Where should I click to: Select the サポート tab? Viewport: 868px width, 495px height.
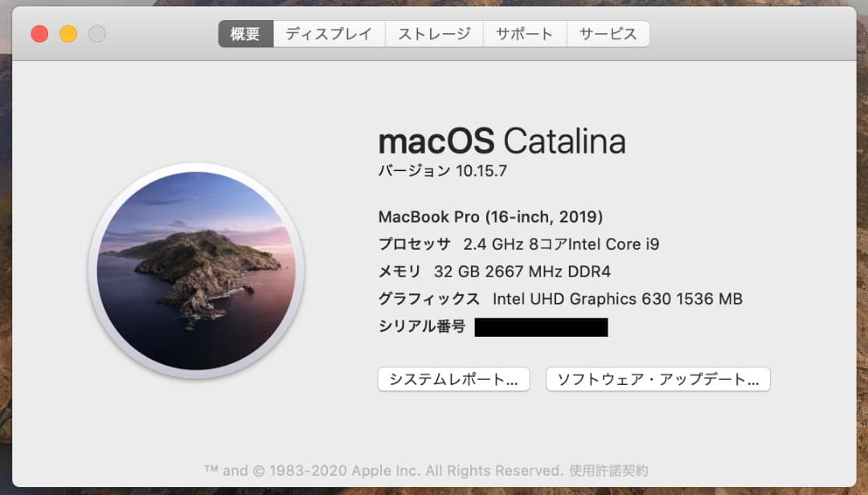(x=525, y=33)
